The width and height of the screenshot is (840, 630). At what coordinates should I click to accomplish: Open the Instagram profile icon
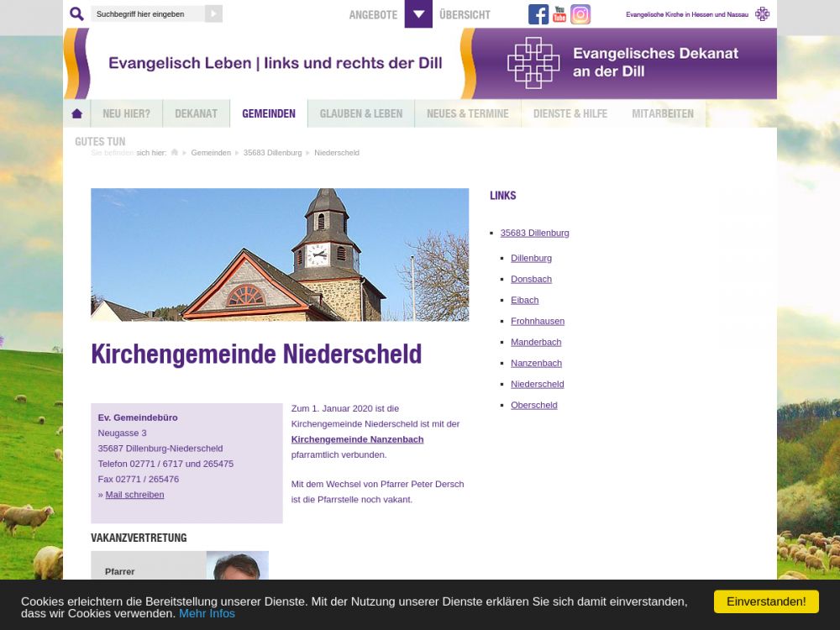pyautogui.click(x=580, y=14)
